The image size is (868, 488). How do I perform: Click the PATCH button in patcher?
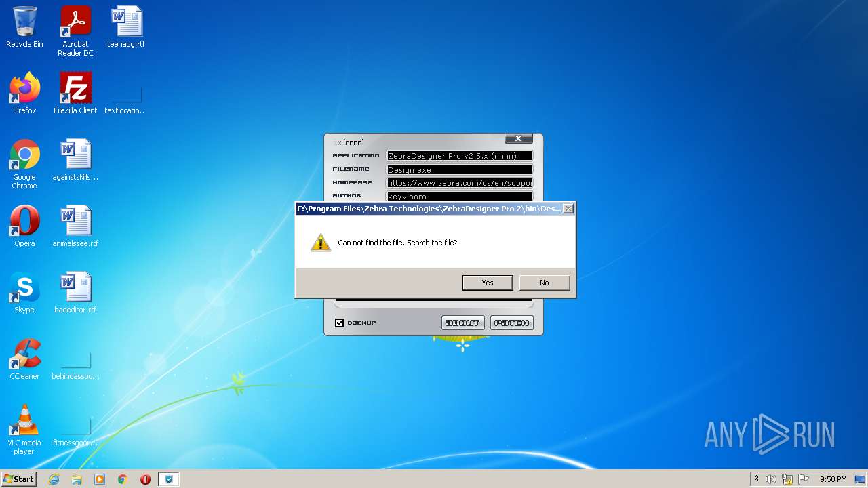(x=512, y=323)
